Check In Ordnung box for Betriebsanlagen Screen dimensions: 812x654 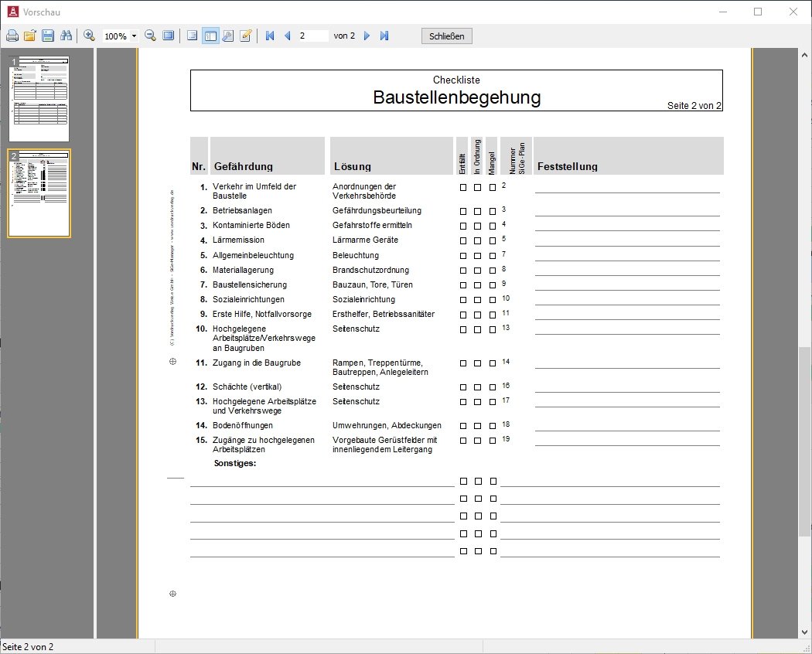tap(477, 211)
